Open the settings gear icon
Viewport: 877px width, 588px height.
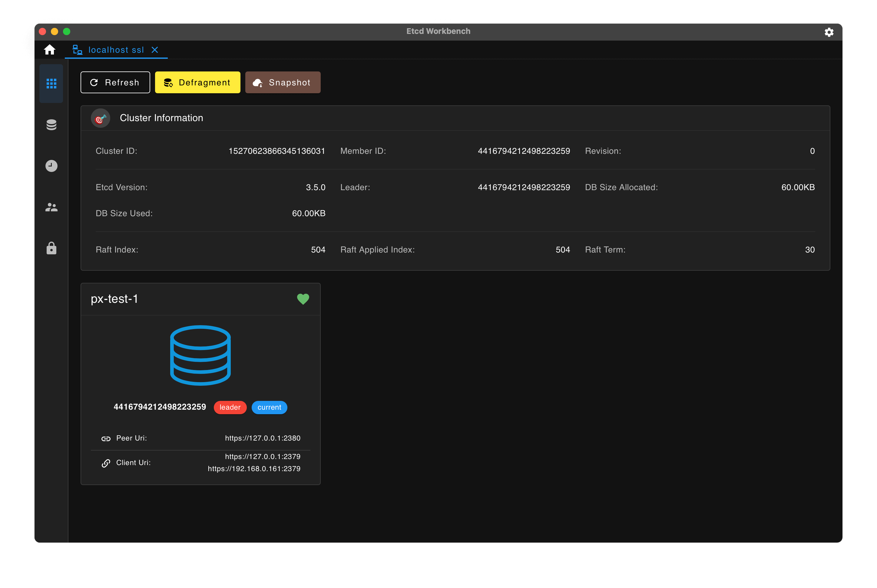coord(829,32)
